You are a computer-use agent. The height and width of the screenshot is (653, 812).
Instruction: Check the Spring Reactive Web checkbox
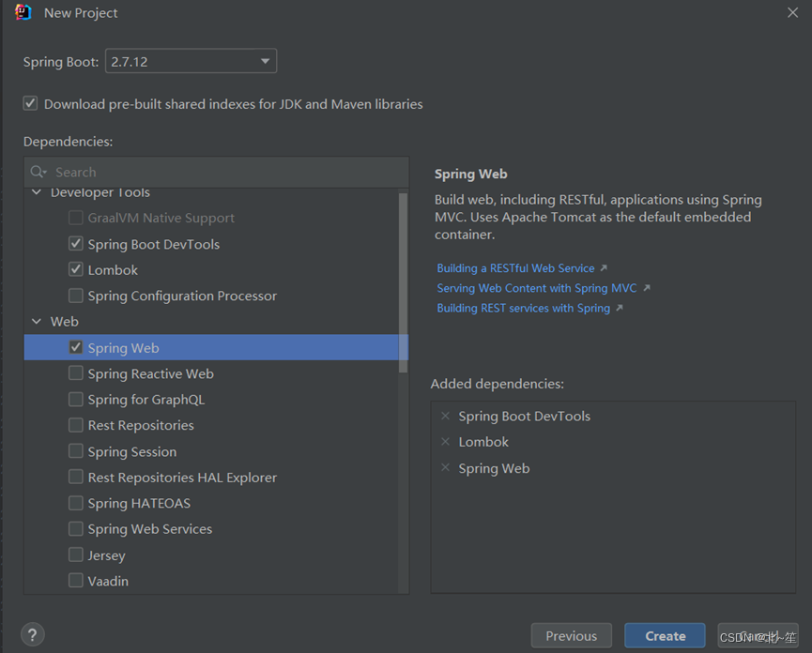point(76,373)
